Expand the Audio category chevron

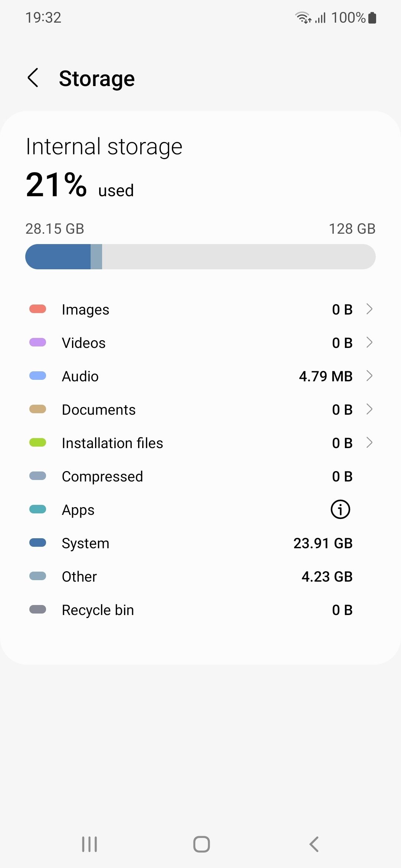click(x=369, y=376)
